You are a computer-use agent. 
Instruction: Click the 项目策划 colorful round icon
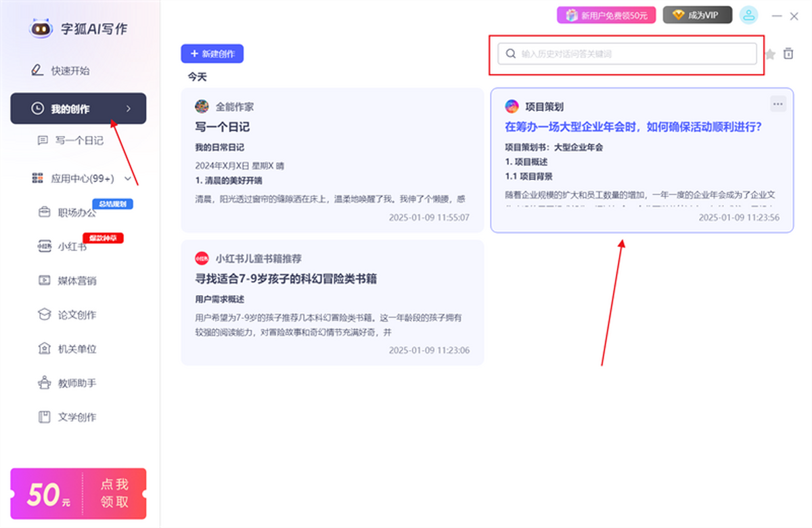click(512, 106)
